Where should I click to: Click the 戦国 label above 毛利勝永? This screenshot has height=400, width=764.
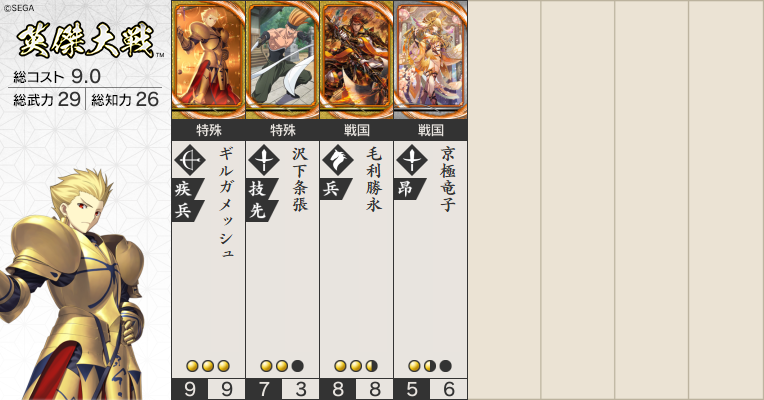click(357, 130)
